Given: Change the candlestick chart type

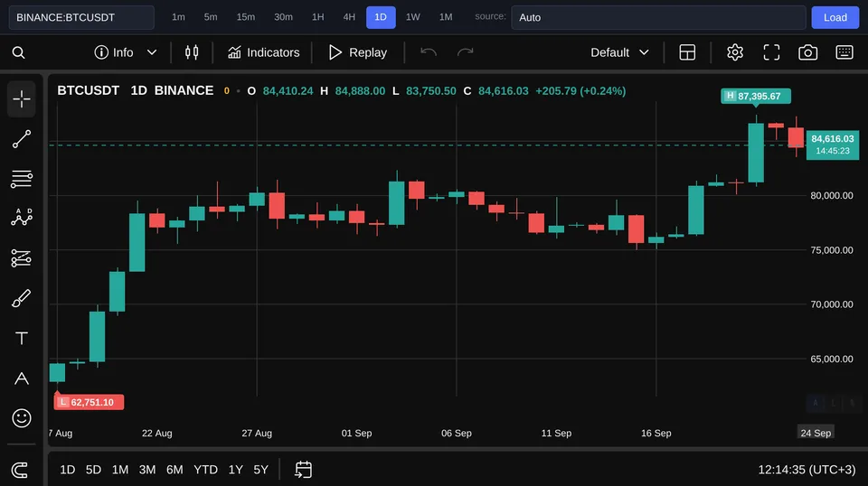Looking at the screenshot, I should pyautogui.click(x=192, y=52).
